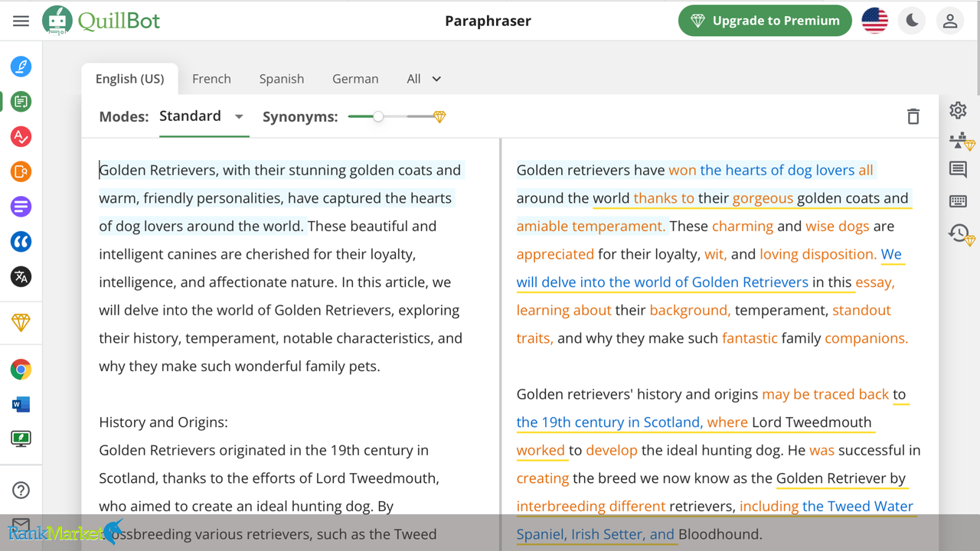
Task: Click the yellow Premium diamond in the sidebar
Action: click(21, 323)
